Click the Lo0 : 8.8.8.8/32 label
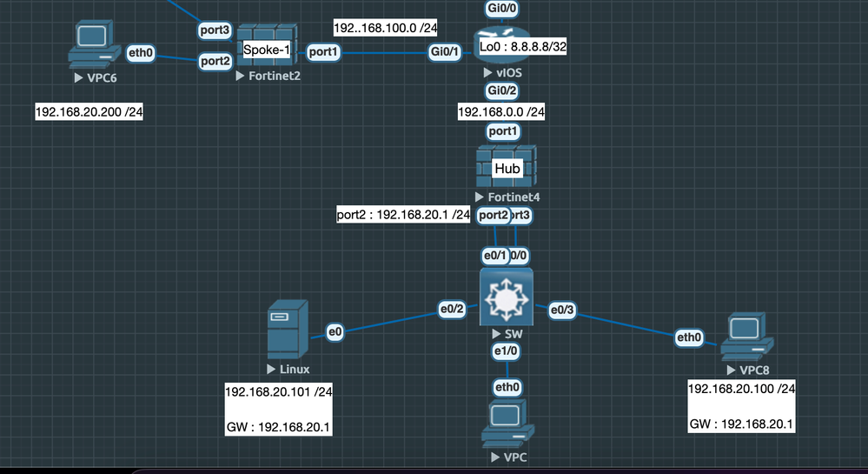 tap(522, 47)
